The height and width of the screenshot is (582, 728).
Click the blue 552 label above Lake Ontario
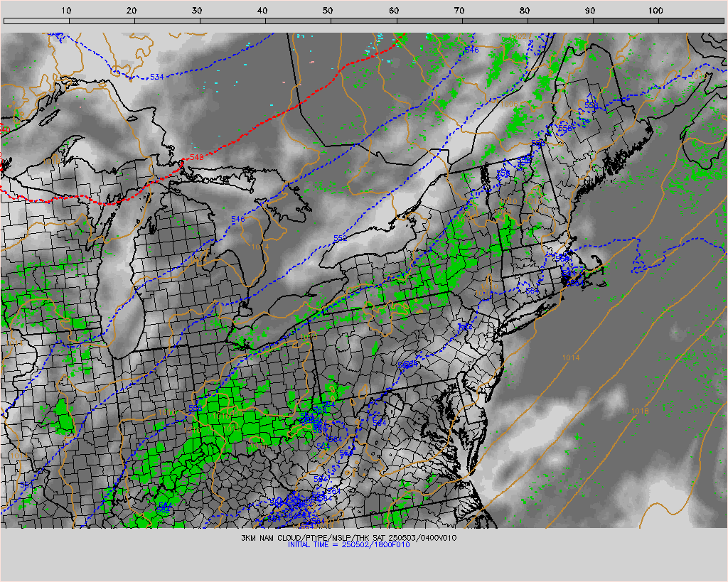pyautogui.click(x=341, y=238)
